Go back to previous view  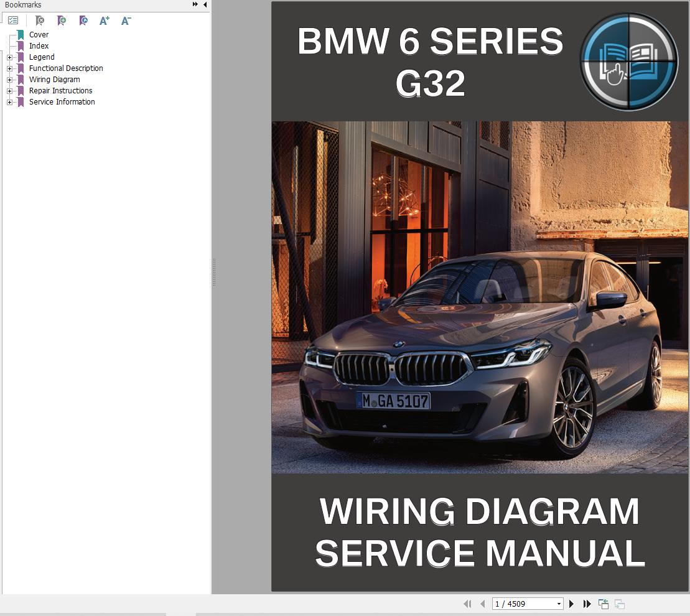(603, 603)
